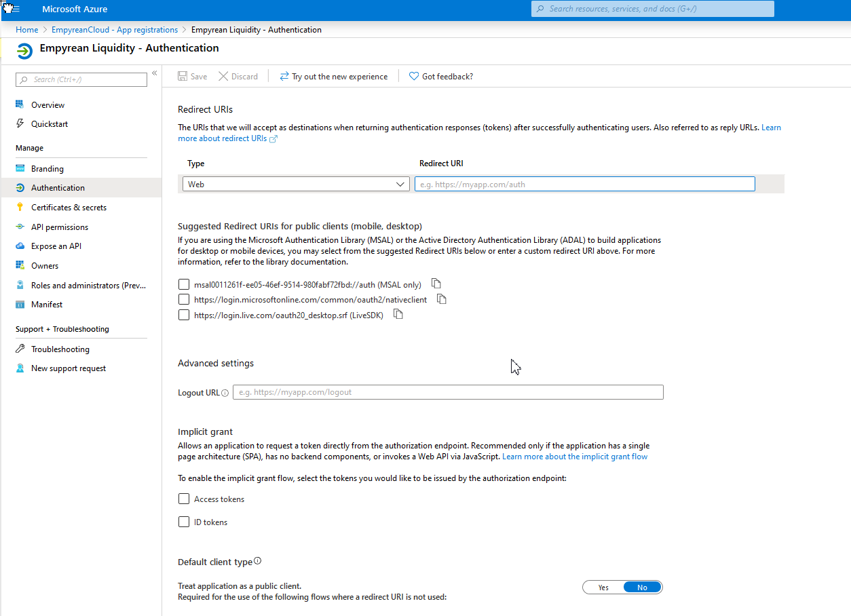Click the Troubleshooting wrench icon
Viewport: 851px width, 616px height.
20,349
